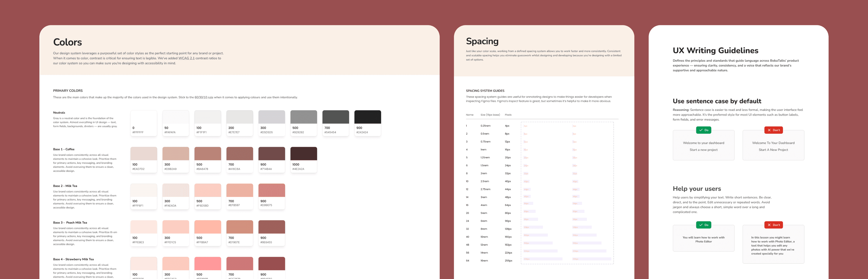Click the Coffee 500 #BA8478 swatch

tap(207, 160)
